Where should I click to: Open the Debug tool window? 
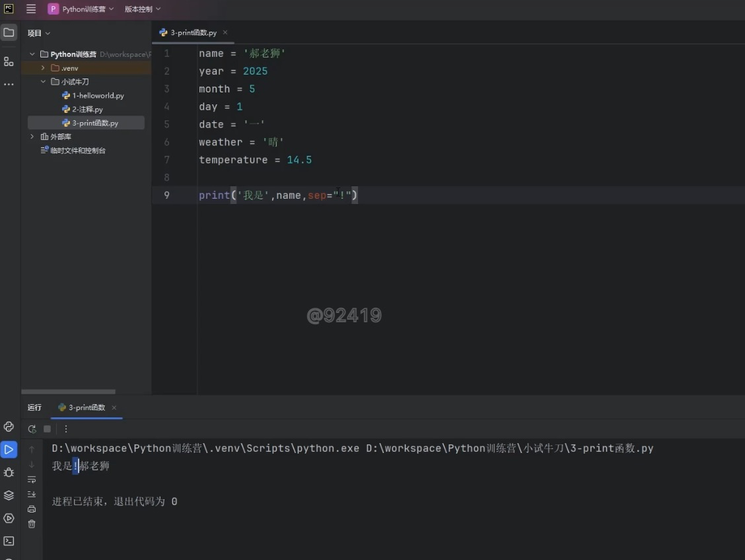(x=9, y=472)
